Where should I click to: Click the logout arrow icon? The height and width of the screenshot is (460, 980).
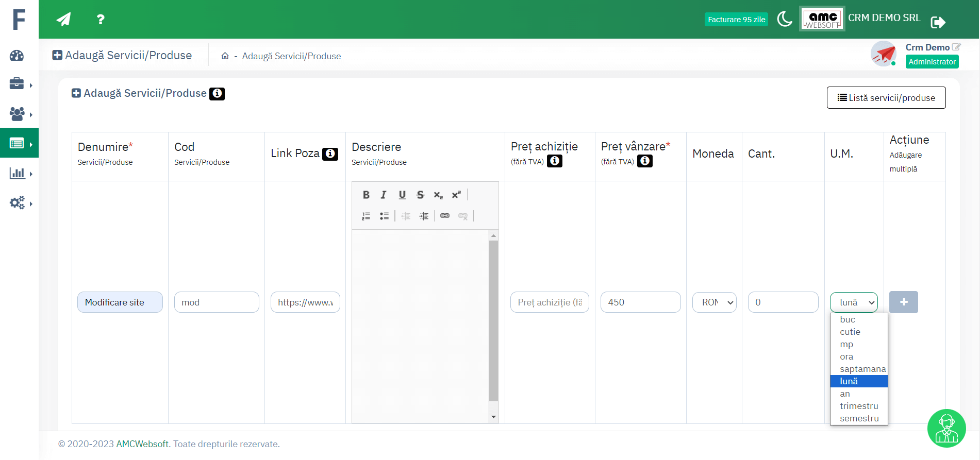point(938,22)
